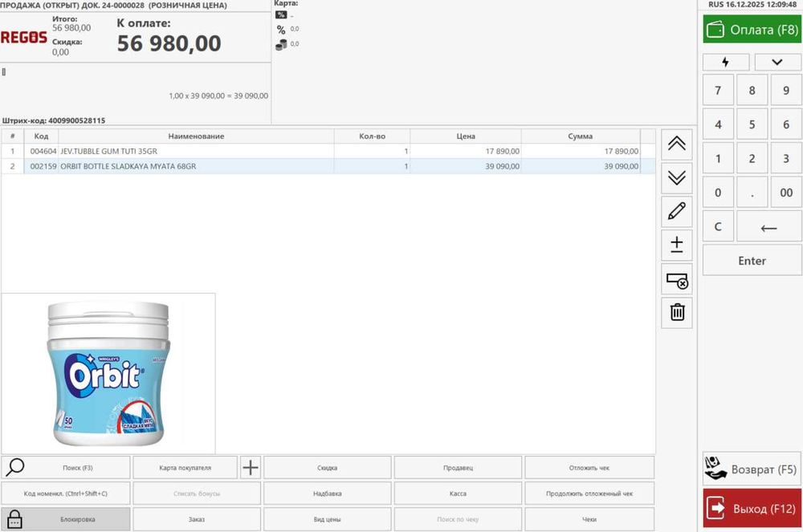Click the backspace arrow key
803x532 pixels.
point(768,226)
